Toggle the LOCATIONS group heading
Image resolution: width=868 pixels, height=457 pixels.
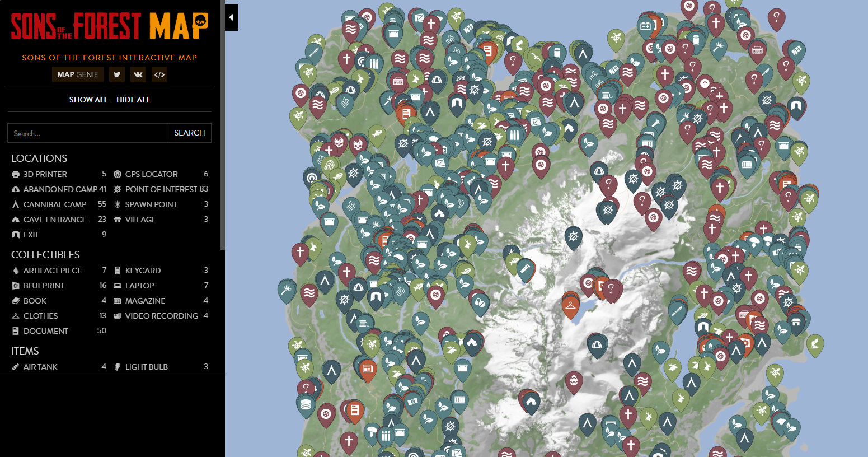coord(39,158)
